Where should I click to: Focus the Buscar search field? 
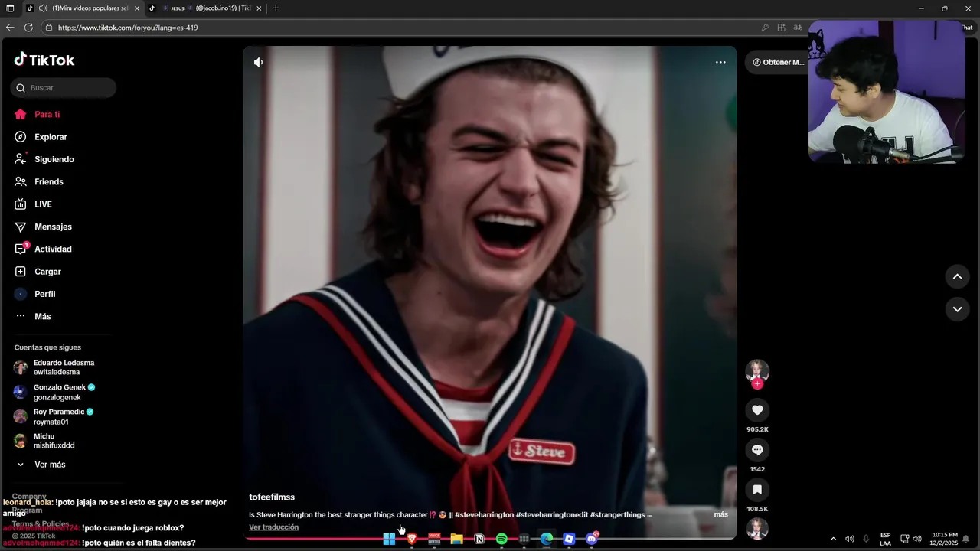coord(64,88)
